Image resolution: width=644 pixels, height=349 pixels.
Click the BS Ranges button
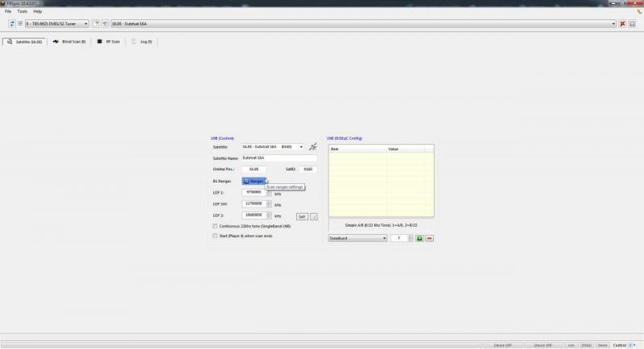coord(254,181)
